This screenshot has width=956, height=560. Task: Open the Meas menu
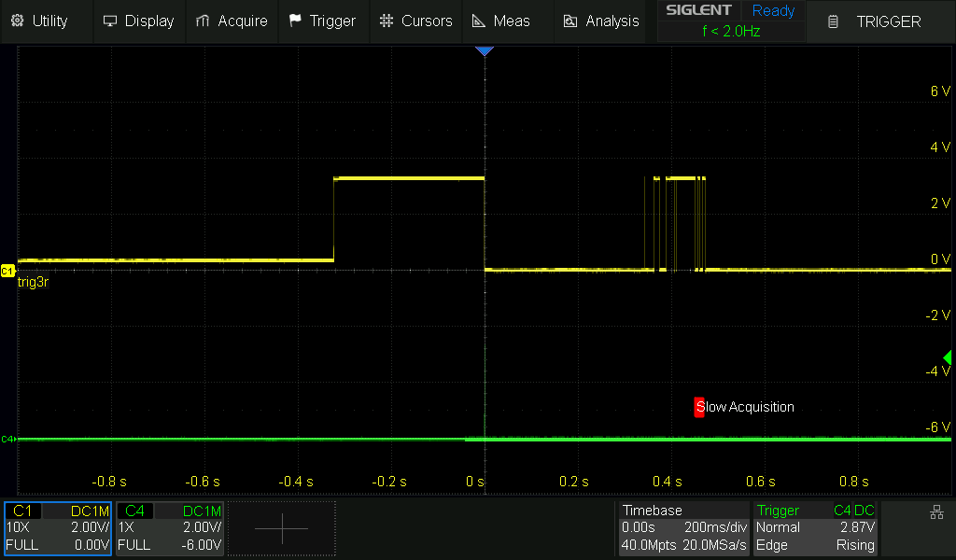click(500, 21)
